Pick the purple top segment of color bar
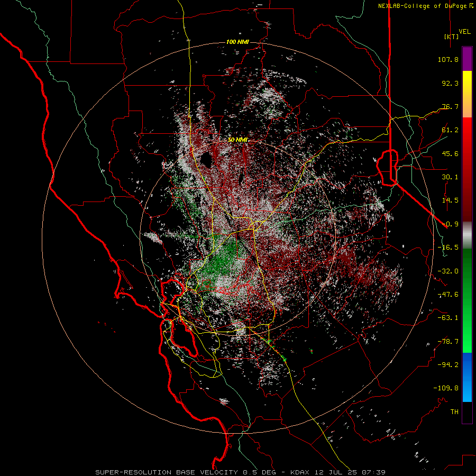The height and width of the screenshot is (476, 476). pyautogui.click(x=467, y=59)
